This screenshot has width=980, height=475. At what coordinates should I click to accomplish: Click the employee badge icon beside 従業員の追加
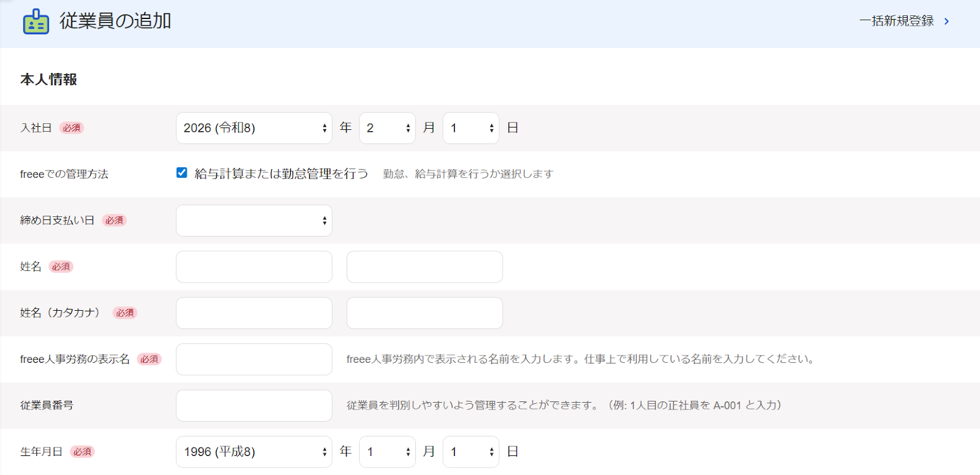click(x=36, y=21)
